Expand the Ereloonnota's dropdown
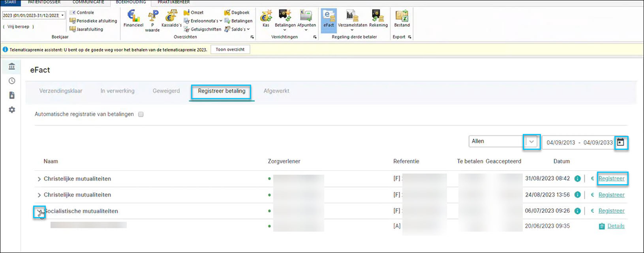This screenshot has width=644, height=253. 203,21
